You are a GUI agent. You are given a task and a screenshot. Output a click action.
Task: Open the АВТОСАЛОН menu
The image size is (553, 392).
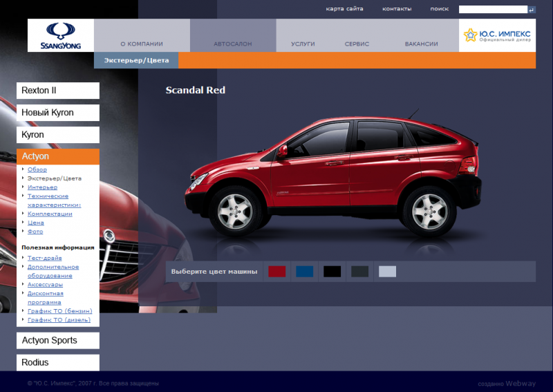pyautogui.click(x=233, y=44)
